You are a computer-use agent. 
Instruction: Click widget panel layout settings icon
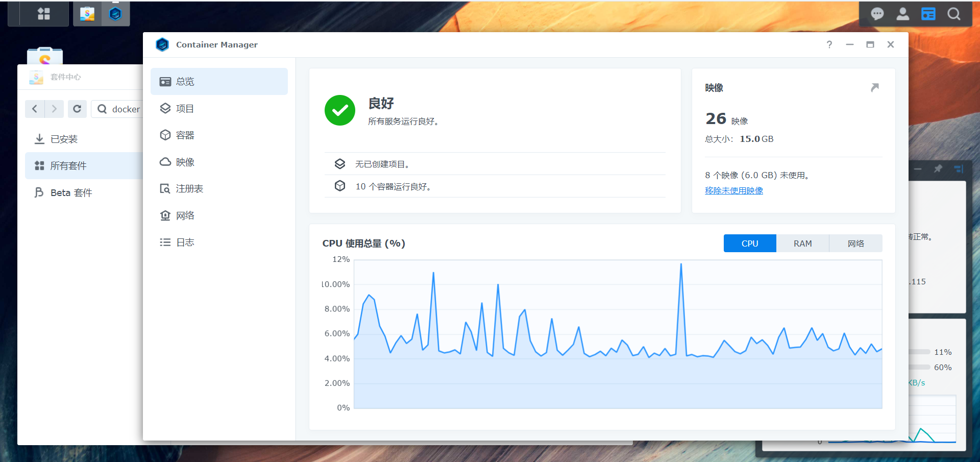[x=959, y=168]
